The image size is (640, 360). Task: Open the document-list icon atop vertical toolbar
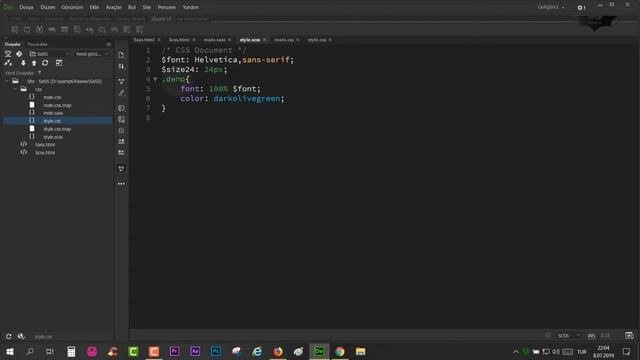(121, 55)
